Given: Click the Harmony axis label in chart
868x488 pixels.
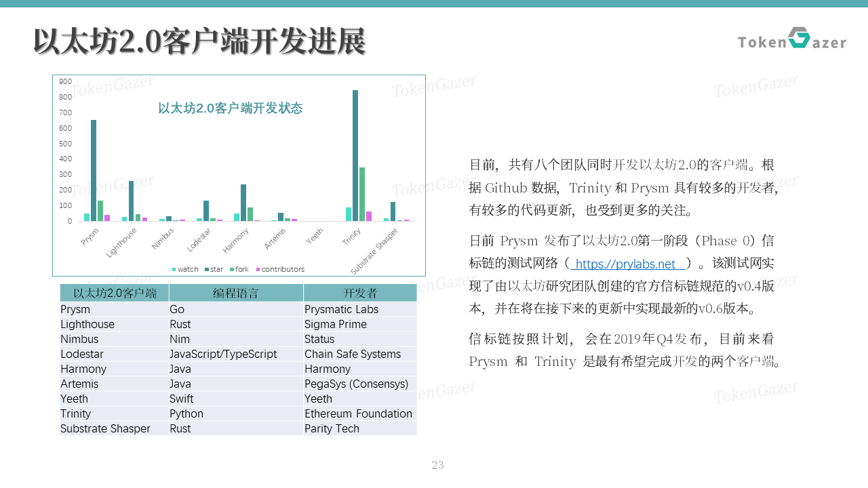Looking at the screenshot, I should click(x=236, y=239).
